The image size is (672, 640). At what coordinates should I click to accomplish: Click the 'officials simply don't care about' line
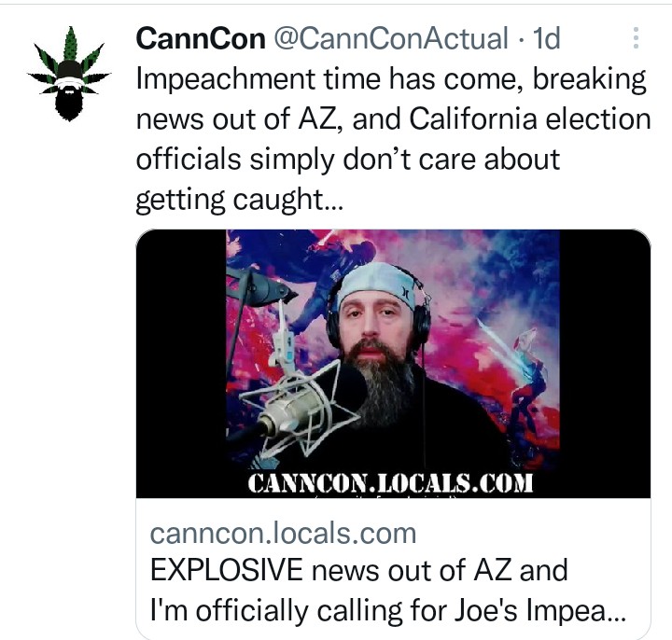pos(348,160)
